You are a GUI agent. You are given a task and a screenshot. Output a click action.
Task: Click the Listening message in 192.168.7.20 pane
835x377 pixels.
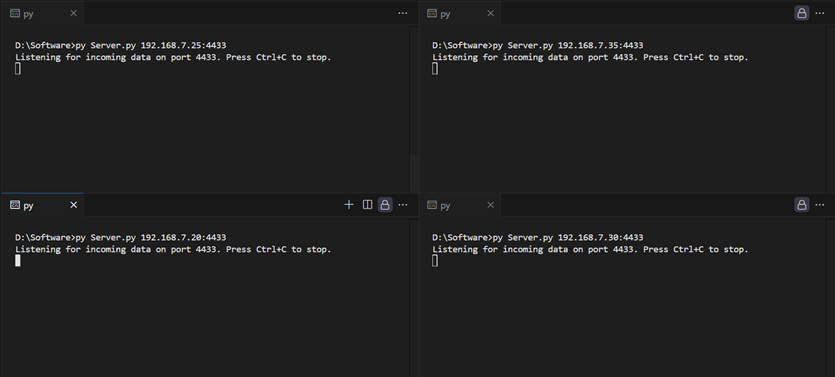click(x=173, y=249)
